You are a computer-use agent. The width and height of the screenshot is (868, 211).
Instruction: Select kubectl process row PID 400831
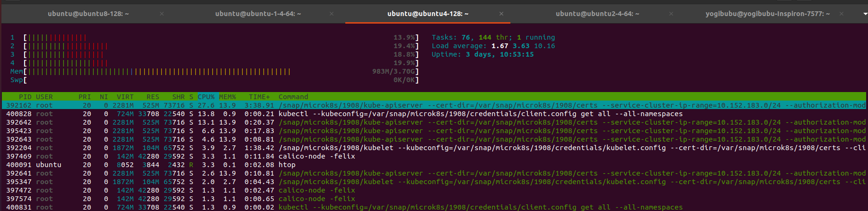(x=434, y=207)
